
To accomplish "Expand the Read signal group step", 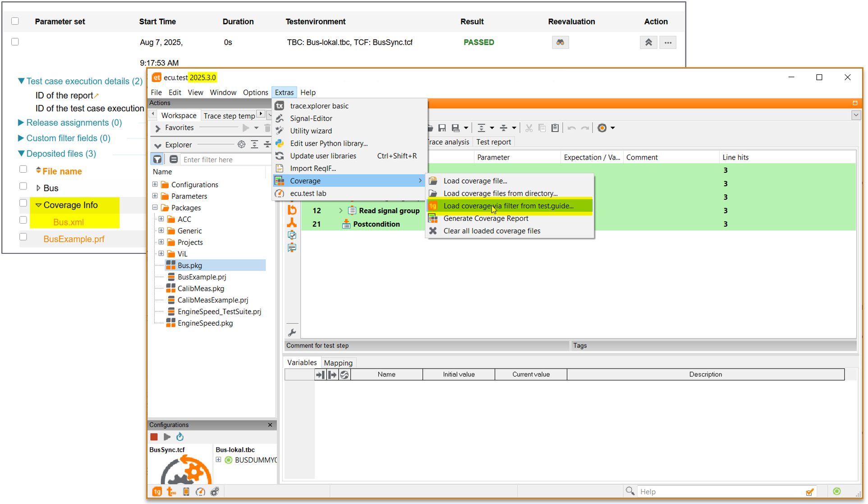I will coord(341,211).
